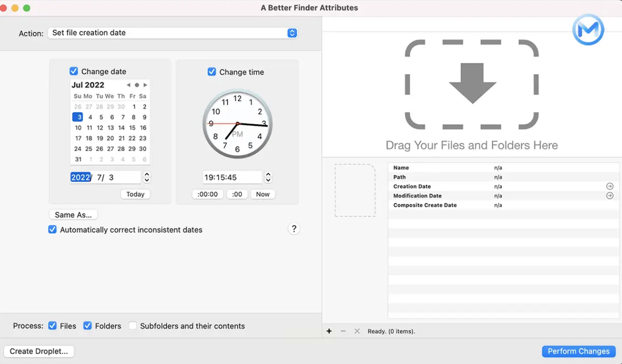622x364 pixels.
Task: Click the Name row in info table
Action: pos(504,168)
